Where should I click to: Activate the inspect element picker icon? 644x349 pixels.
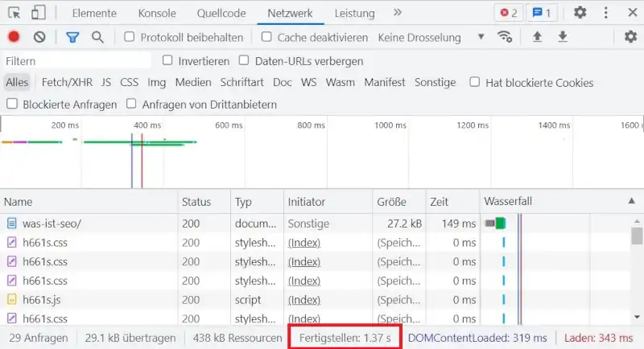coord(14,13)
